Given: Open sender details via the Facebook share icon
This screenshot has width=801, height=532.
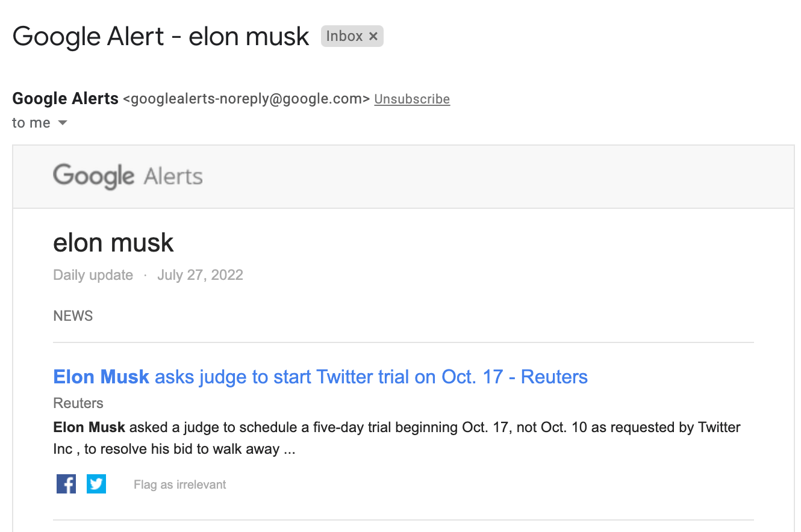Looking at the screenshot, I should (66, 483).
